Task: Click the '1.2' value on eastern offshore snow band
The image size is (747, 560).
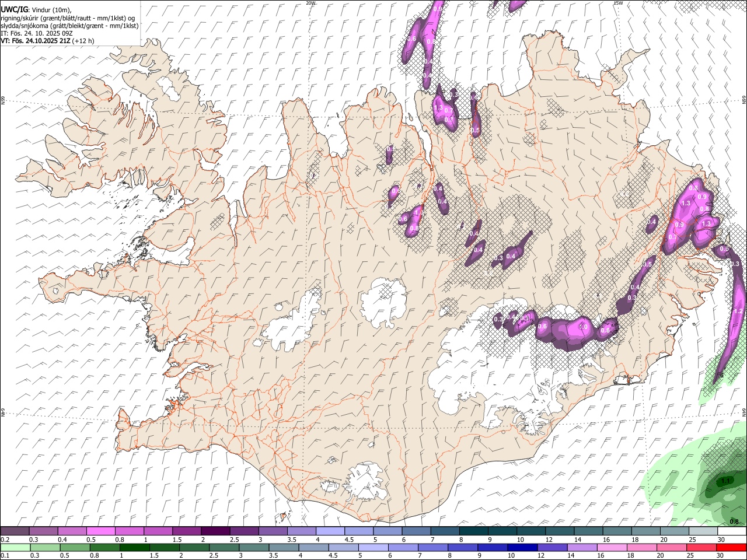Action: tap(738, 311)
